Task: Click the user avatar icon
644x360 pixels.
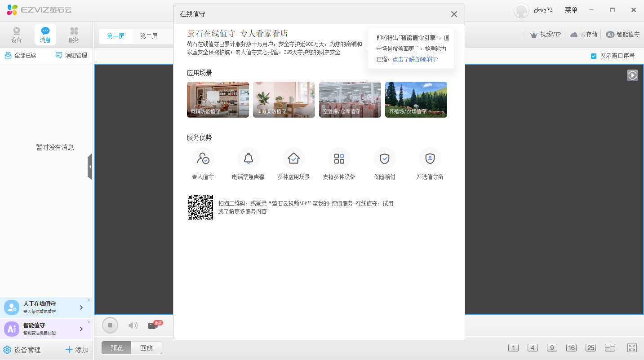Action: tap(521, 10)
